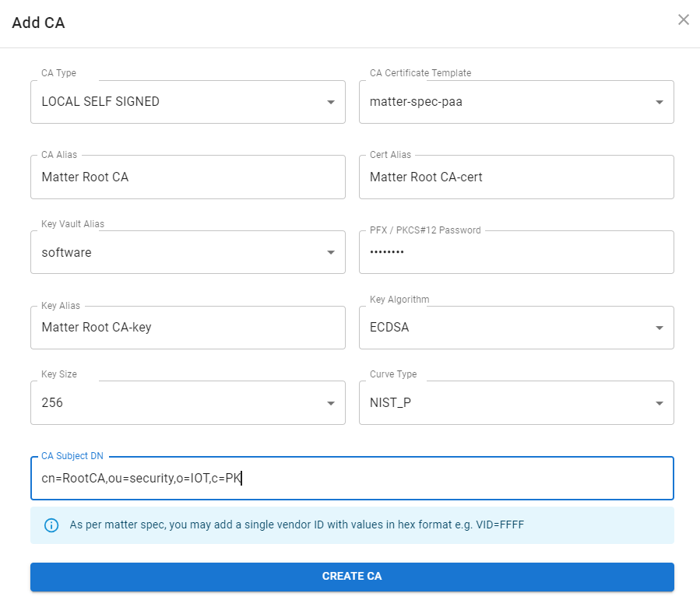Select the Key Alias input box
The width and height of the screenshot is (700, 600).
tap(188, 328)
